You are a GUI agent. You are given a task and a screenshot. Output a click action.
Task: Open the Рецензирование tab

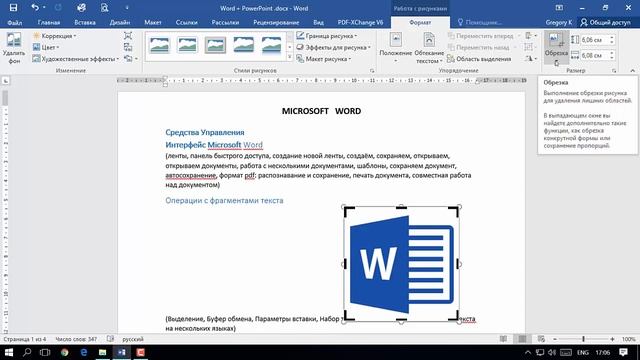276,22
